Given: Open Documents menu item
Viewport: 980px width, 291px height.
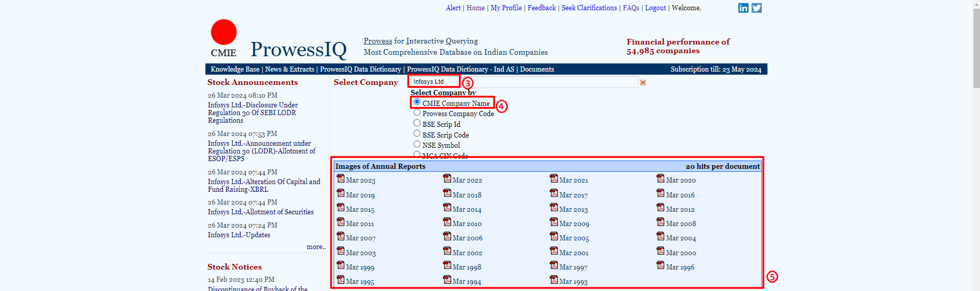Looking at the screenshot, I should (537, 69).
